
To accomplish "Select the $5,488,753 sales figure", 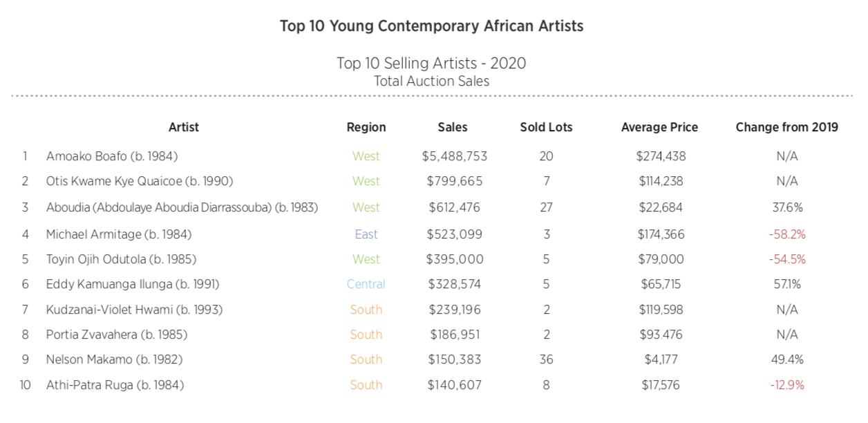I will tap(455, 156).
